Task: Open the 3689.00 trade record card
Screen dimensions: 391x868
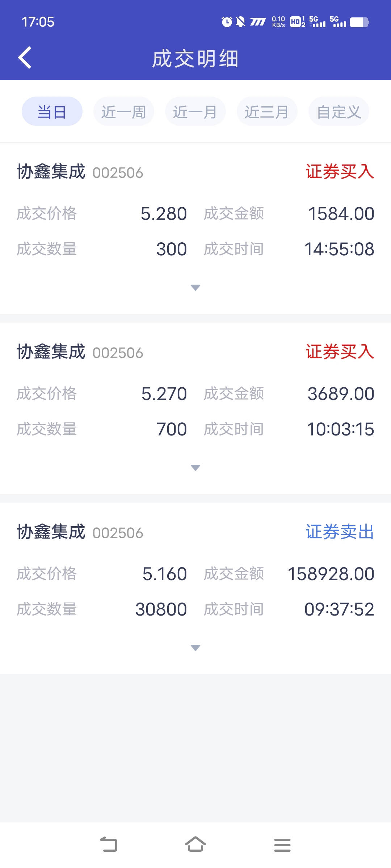Action: click(x=195, y=409)
